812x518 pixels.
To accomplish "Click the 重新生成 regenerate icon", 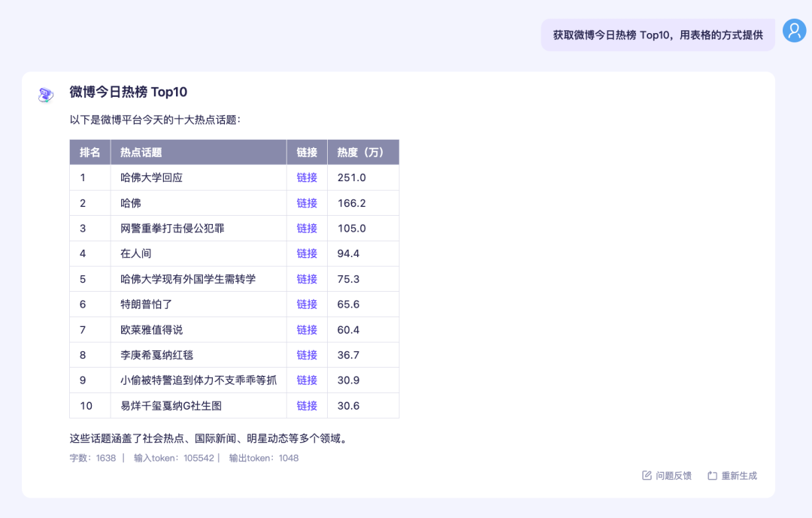I will (712, 475).
